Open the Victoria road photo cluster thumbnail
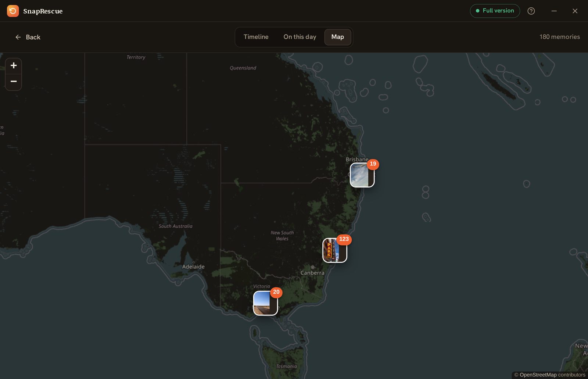This screenshot has width=588, height=379. click(x=265, y=303)
